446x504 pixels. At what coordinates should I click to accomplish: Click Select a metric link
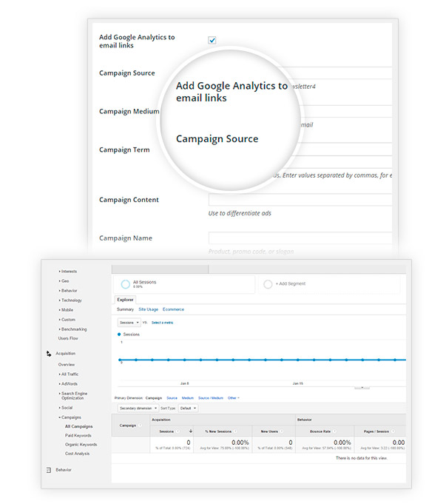162,323
